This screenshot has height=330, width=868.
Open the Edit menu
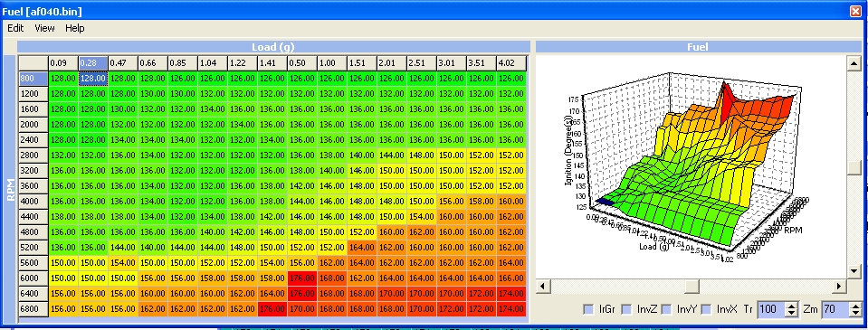pos(15,28)
